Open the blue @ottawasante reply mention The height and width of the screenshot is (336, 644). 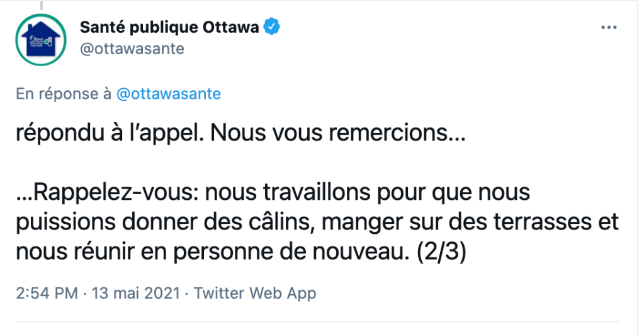tap(169, 94)
